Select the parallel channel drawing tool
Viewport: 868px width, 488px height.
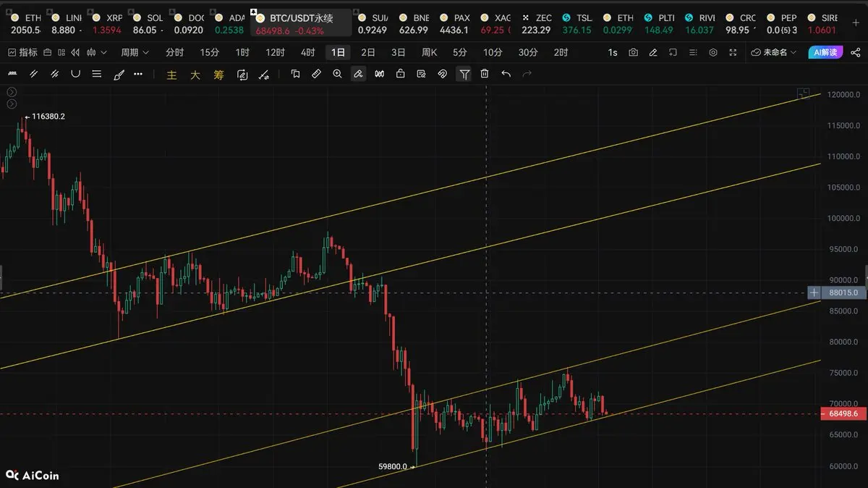[x=33, y=74]
